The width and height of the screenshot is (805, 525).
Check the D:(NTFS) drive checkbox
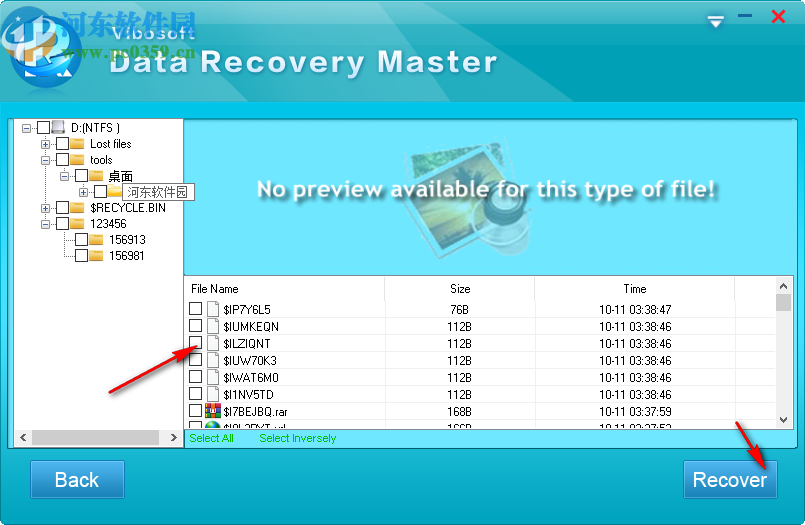point(44,127)
